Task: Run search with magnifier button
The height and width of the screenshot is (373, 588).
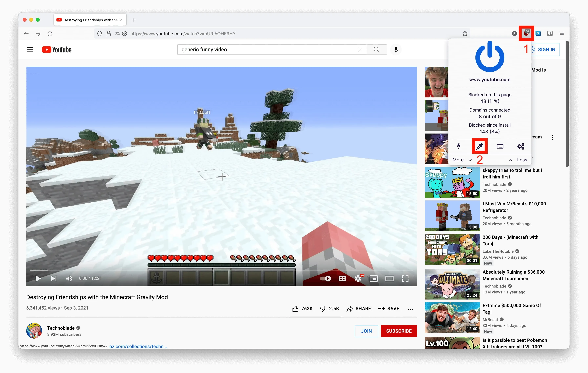Action: click(x=377, y=50)
